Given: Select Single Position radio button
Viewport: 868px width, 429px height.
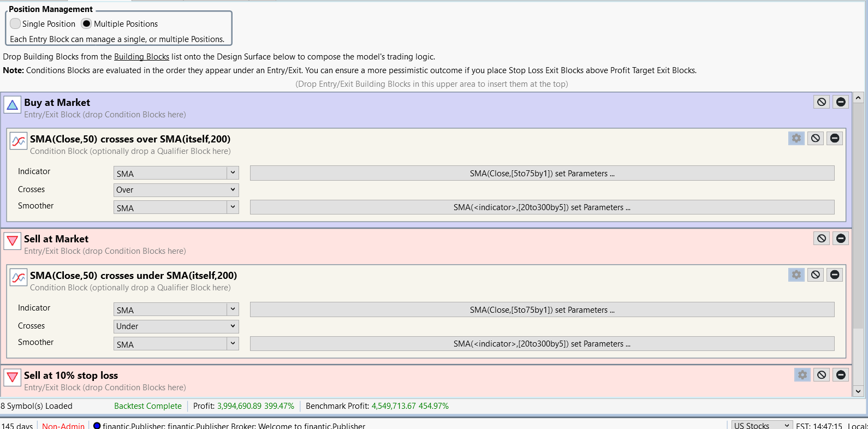Looking at the screenshot, I should (x=15, y=24).
